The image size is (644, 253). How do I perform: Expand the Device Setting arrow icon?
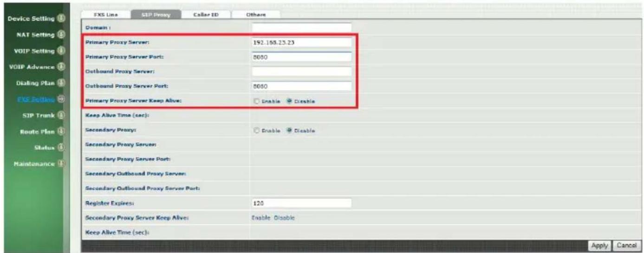click(61, 19)
